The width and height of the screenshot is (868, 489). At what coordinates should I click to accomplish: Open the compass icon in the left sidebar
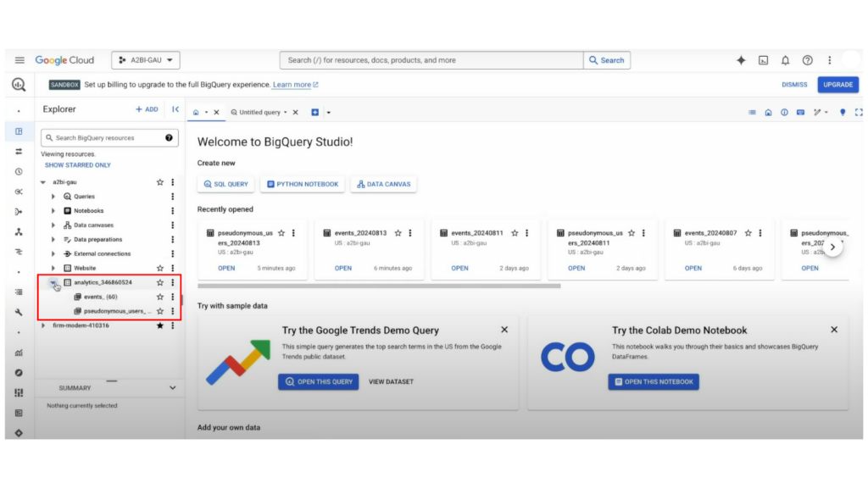coord(19,373)
